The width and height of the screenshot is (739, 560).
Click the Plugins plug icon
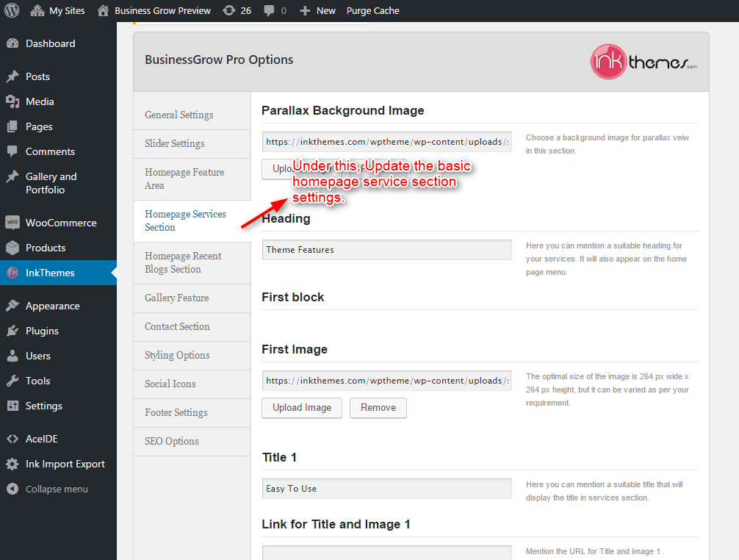(x=12, y=331)
